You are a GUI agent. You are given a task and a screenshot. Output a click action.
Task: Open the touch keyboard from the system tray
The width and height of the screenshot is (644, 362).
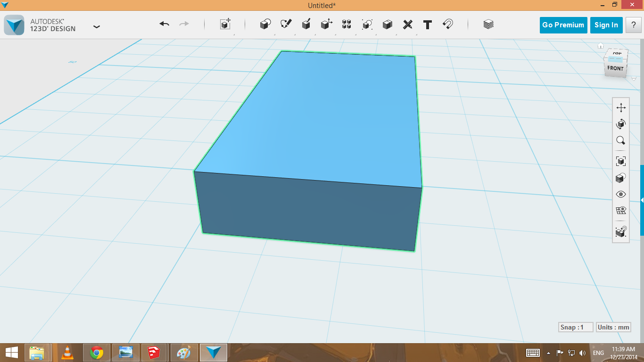[533, 353]
